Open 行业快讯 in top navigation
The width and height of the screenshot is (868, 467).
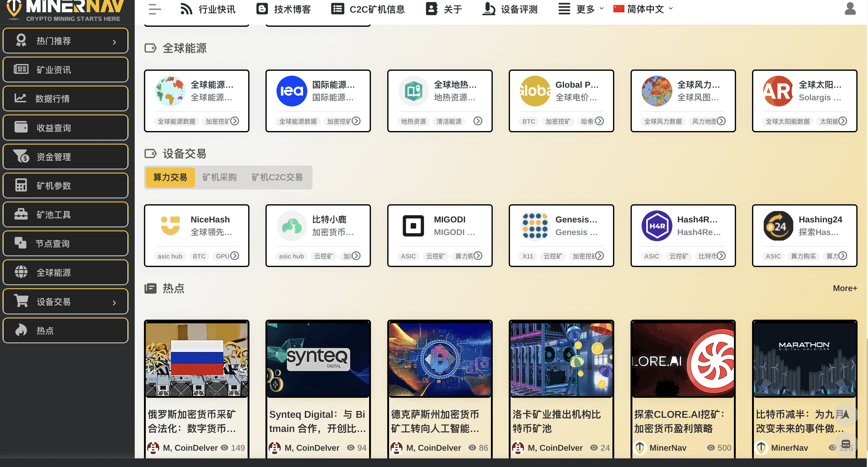(x=208, y=9)
